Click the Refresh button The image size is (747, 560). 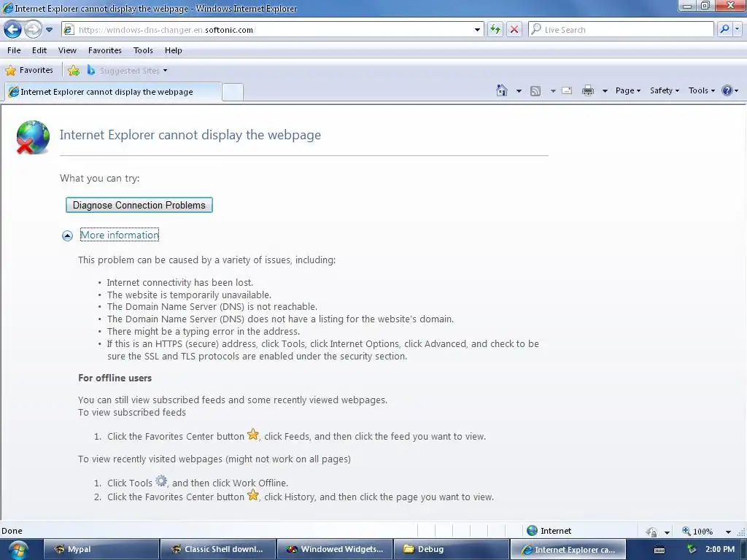[x=495, y=29]
